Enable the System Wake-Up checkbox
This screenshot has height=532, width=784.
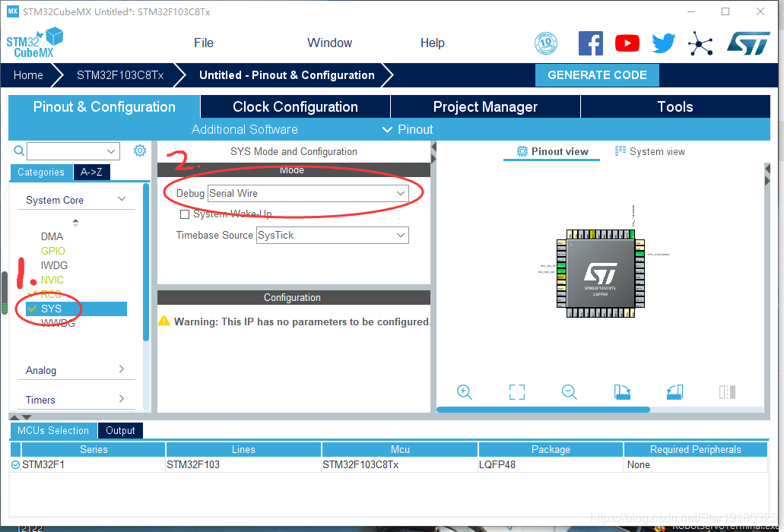pyautogui.click(x=185, y=214)
